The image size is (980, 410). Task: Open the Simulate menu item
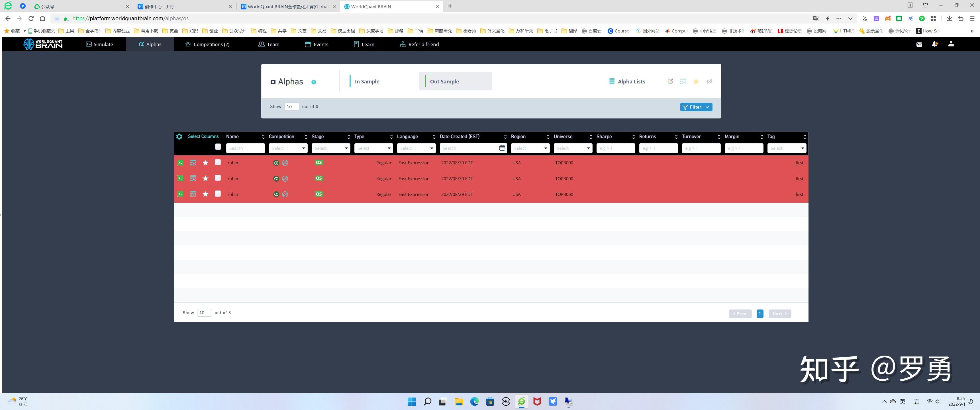[x=99, y=44]
